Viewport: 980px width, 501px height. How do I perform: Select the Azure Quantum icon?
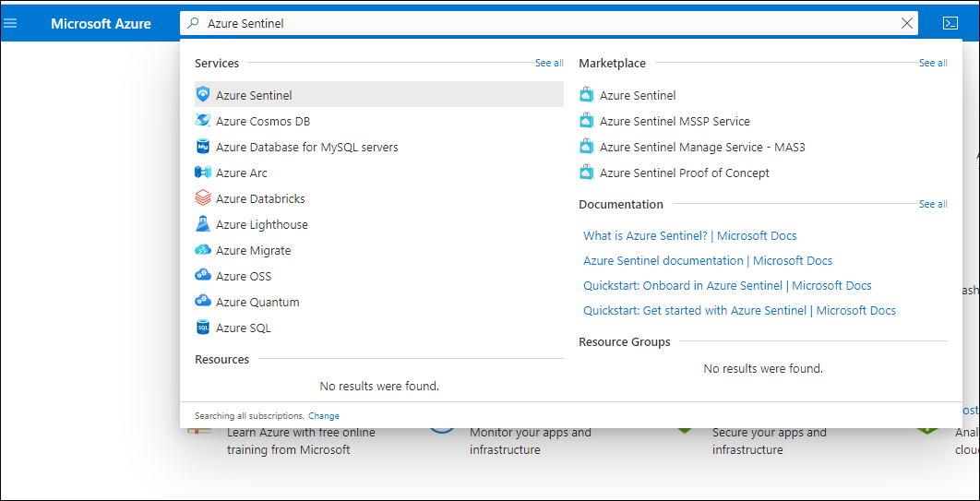click(x=203, y=302)
